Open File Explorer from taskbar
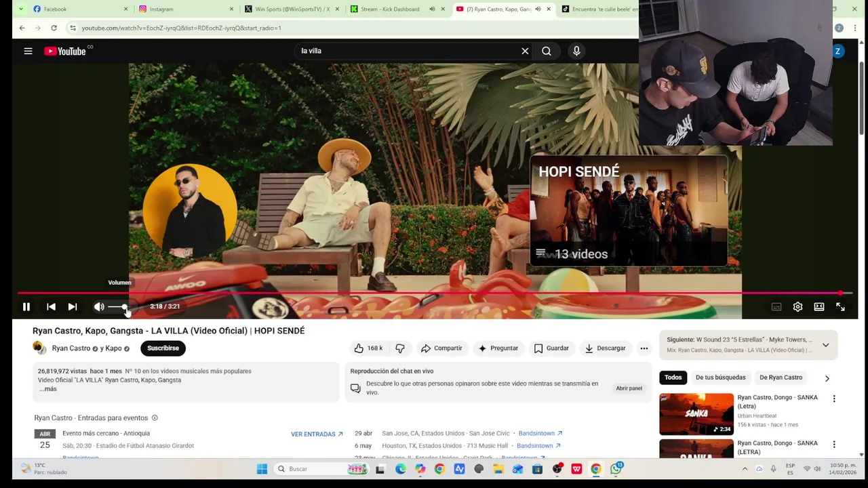868x488 pixels. pos(498,469)
